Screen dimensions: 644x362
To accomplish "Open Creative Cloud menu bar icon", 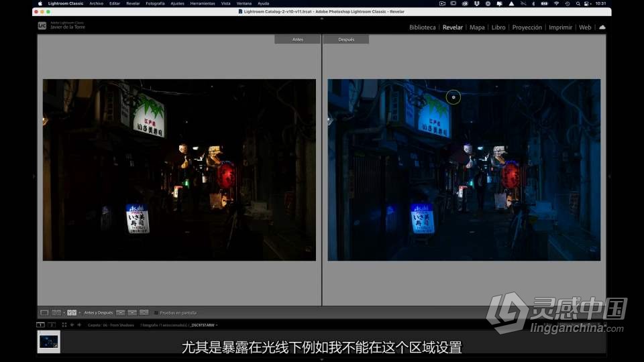I will coord(465,3).
